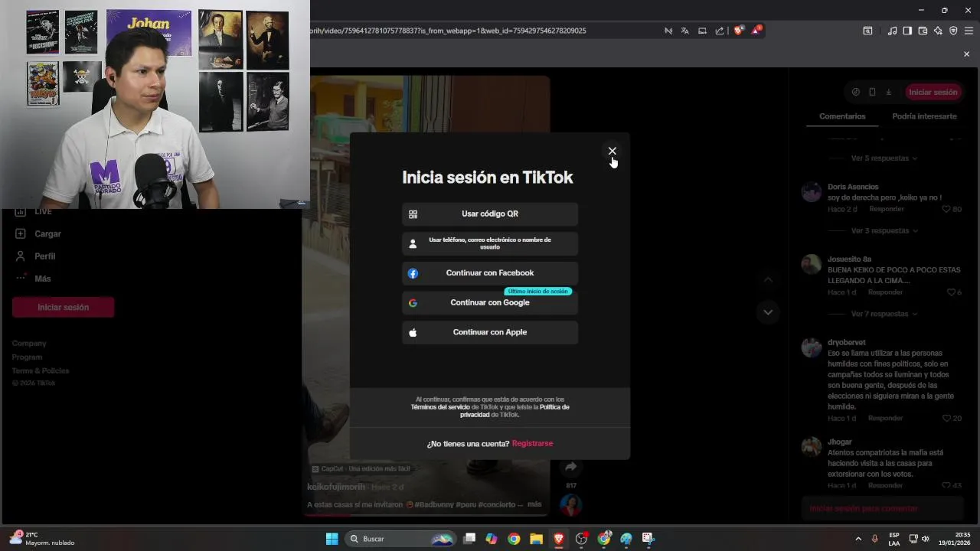Viewport: 980px width, 551px height.
Task: Open Jhogar's profile avatar
Action: click(x=812, y=446)
